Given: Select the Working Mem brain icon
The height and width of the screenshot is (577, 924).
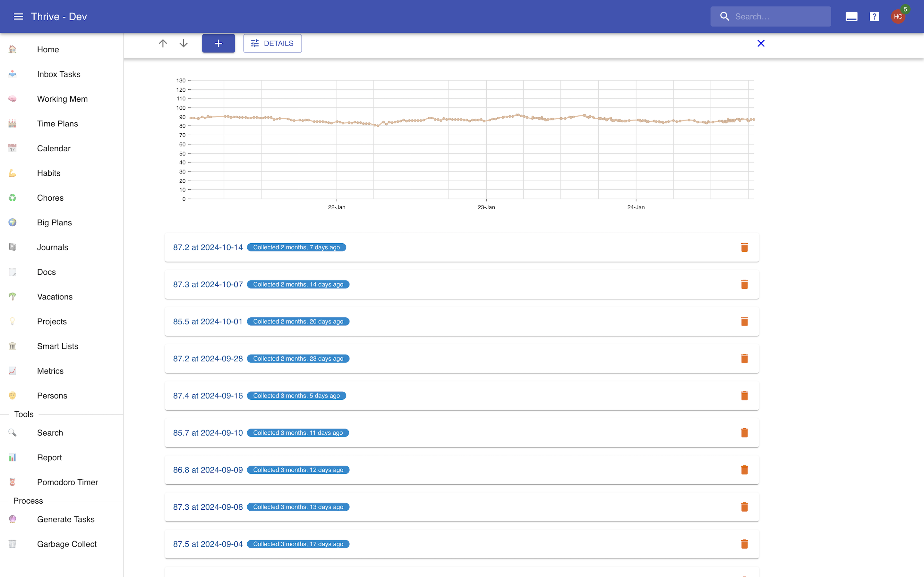Looking at the screenshot, I should [12, 98].
